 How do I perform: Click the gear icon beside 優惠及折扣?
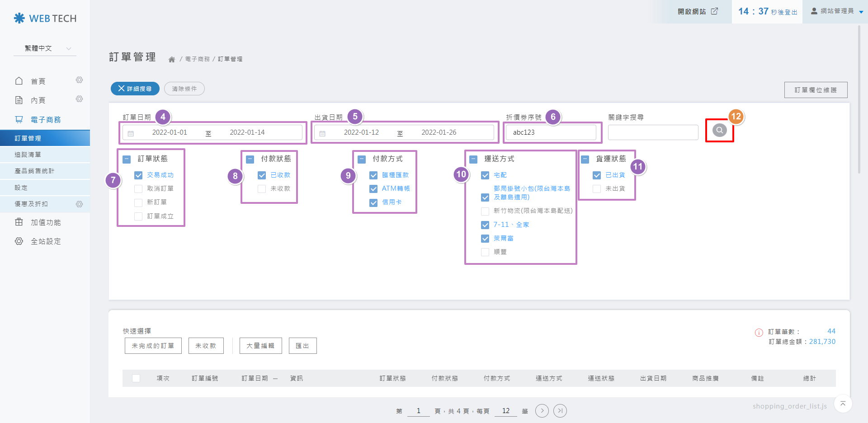coord(79,204)
